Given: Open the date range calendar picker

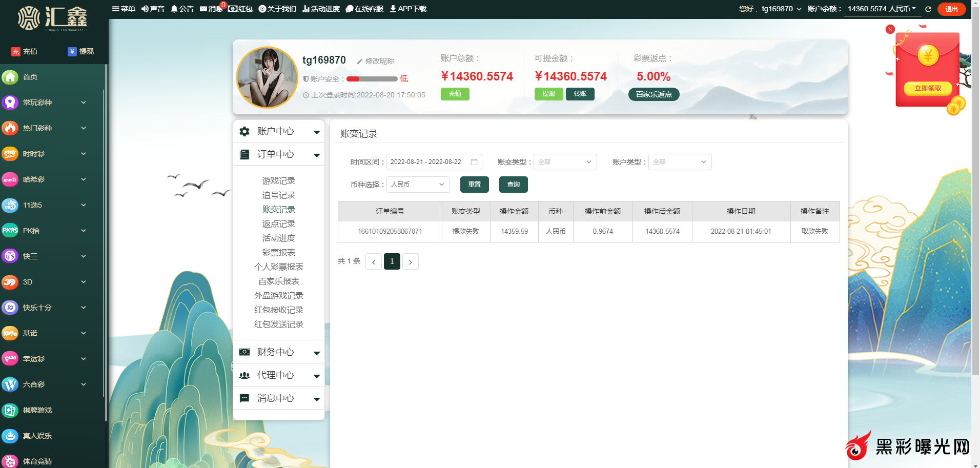Looking at the screenshot, I should tap(474, 162).
